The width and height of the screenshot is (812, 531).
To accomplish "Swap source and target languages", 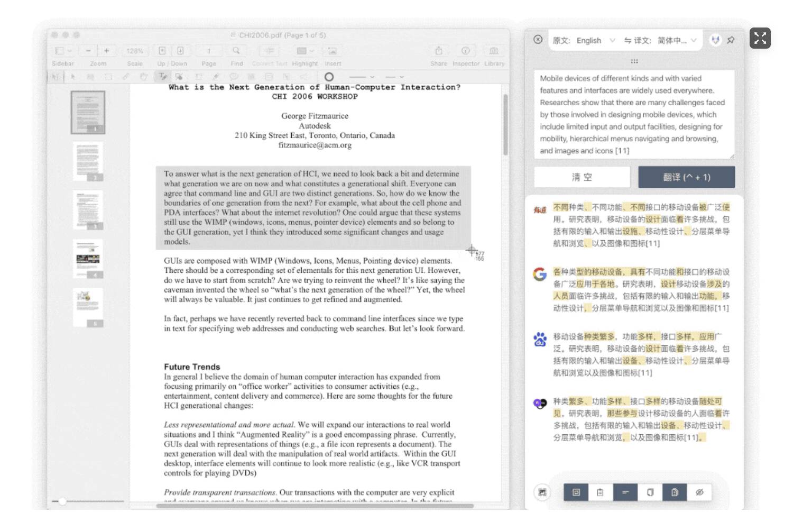I will click(628, 40).
